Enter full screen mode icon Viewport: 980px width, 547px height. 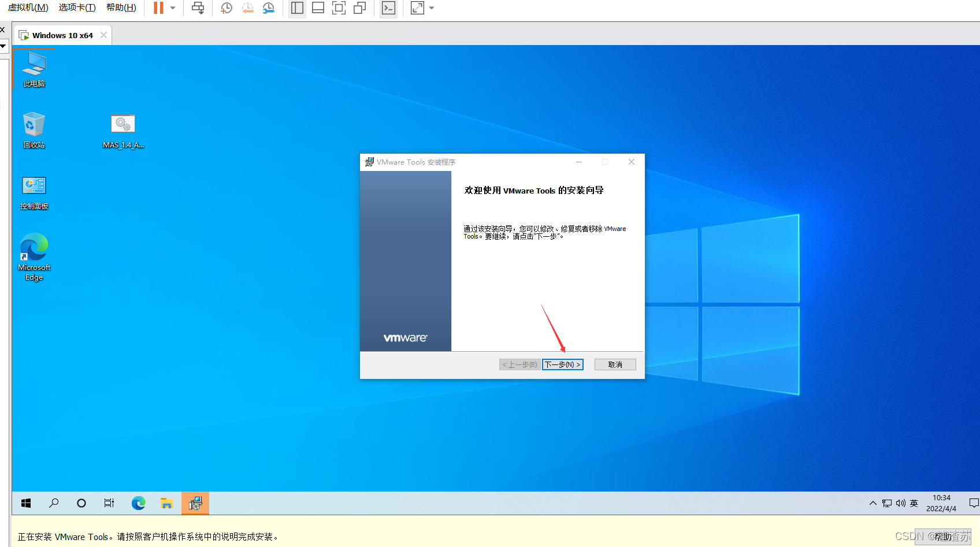click(x=339, y=8)
